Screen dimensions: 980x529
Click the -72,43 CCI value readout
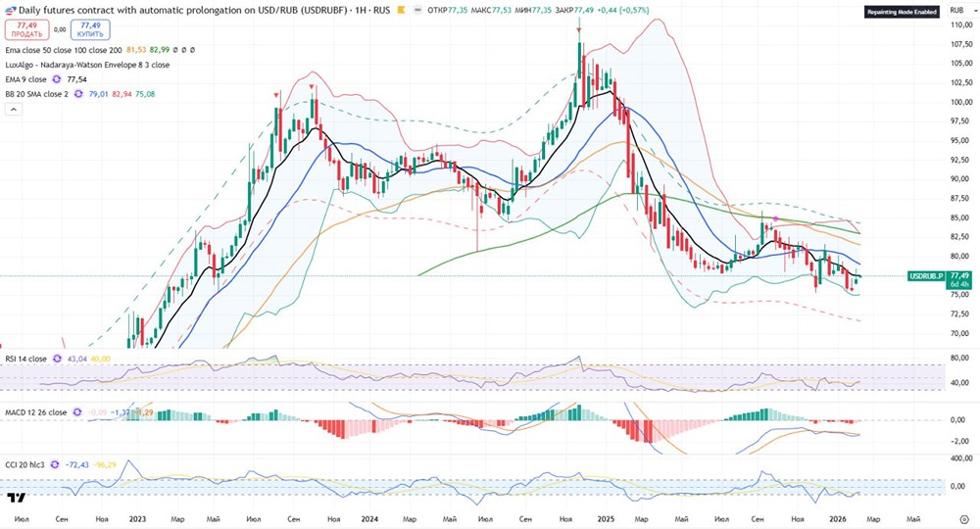76,464
